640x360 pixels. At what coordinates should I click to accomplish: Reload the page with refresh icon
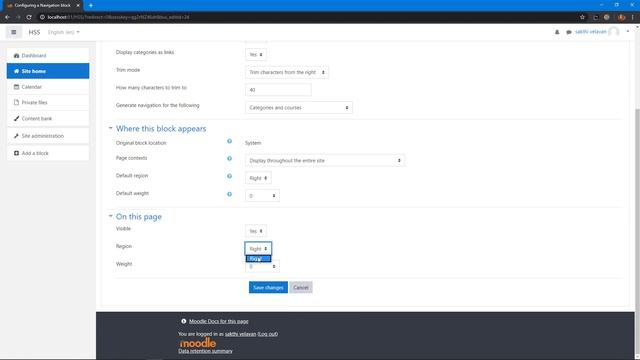pyautogui.click(x=29, y=17)
